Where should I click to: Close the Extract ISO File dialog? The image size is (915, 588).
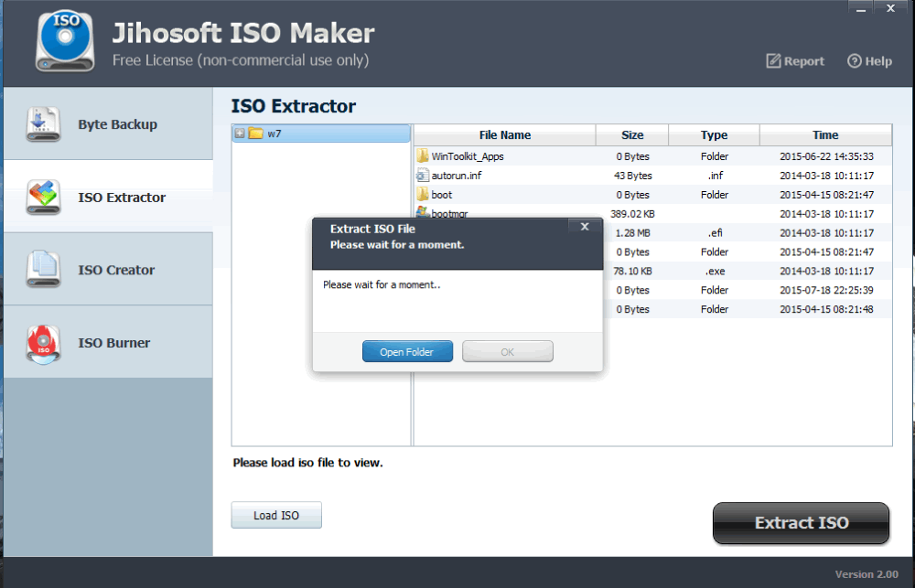[x=585, y=227]
